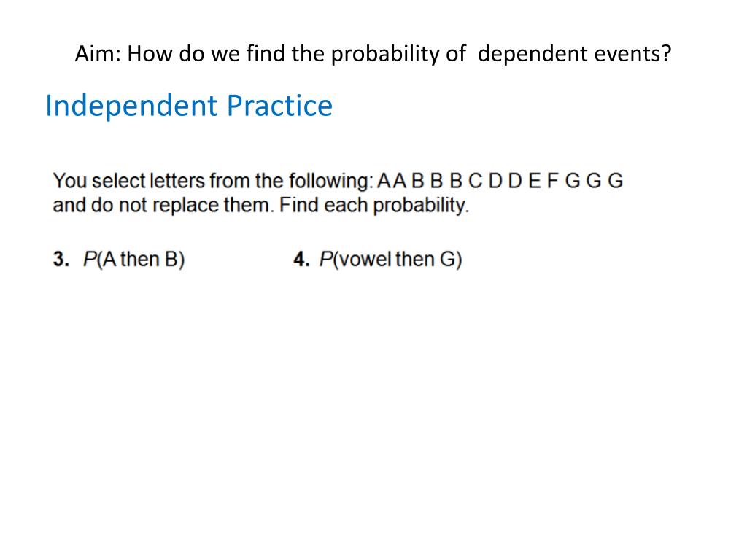Click 'dependent events?' in the title
This screenshot has width=747, height=560.
pyautogui.click(x=575, y=54)
